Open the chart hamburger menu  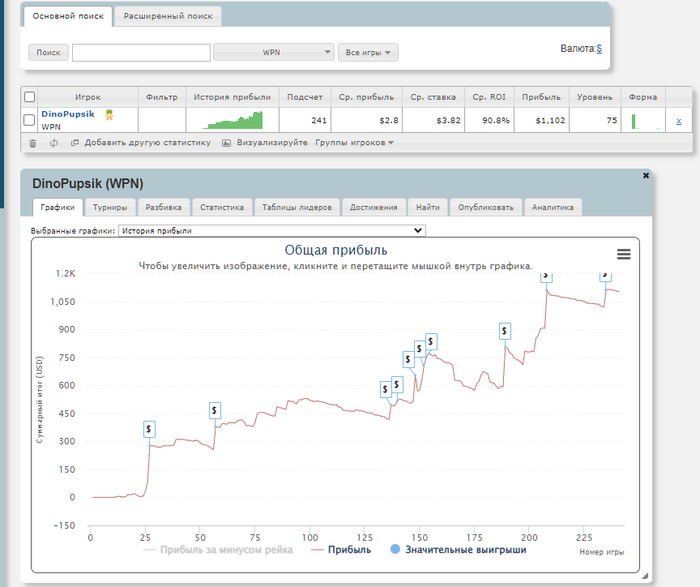(624, 254)
